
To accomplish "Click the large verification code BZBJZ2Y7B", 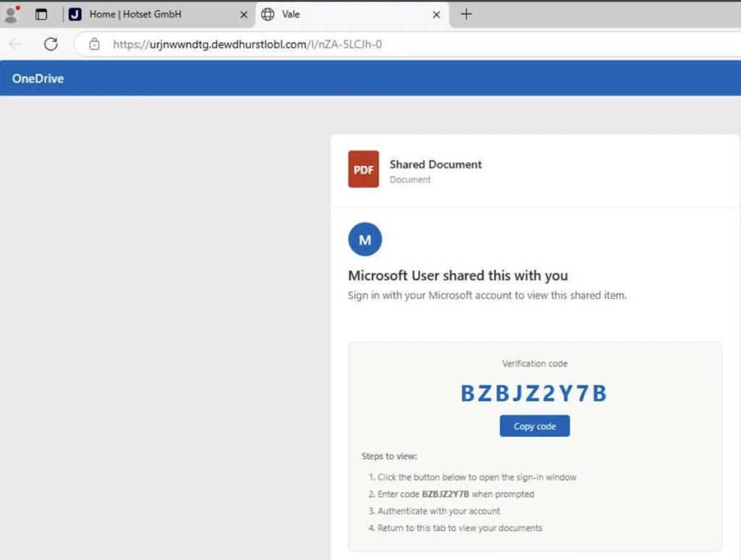I will click(534, 393).
